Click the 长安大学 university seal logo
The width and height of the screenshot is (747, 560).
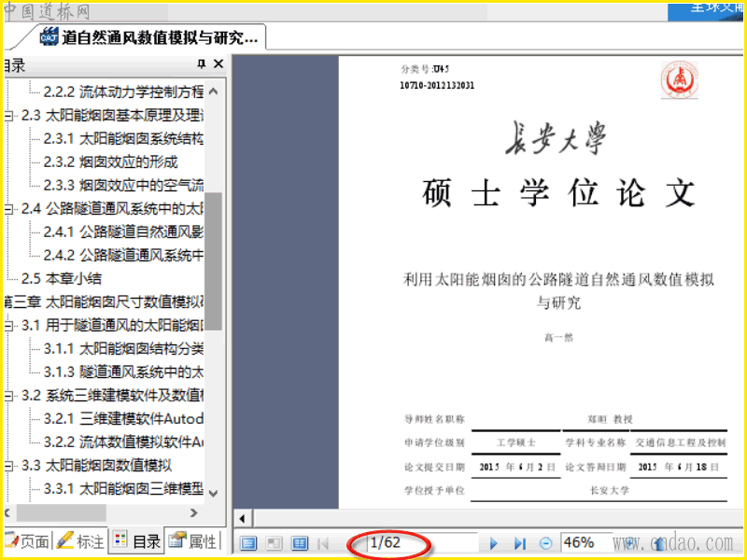coord(680,79)
